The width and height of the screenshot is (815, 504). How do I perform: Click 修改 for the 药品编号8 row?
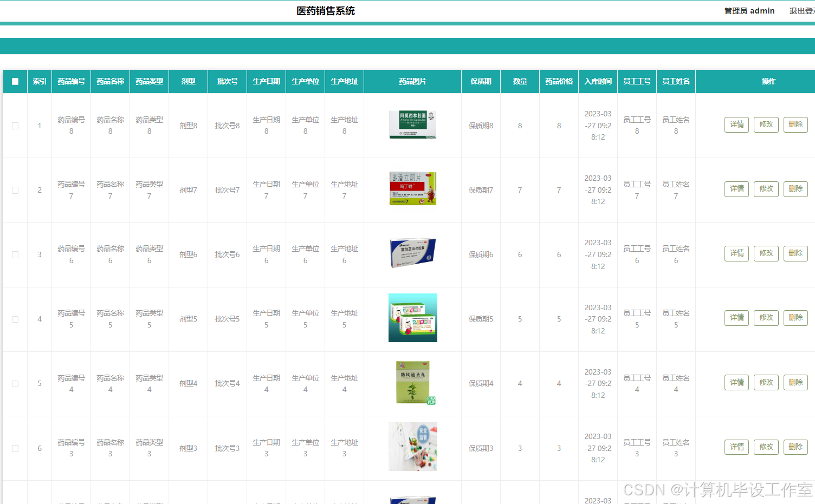(766, 125)
